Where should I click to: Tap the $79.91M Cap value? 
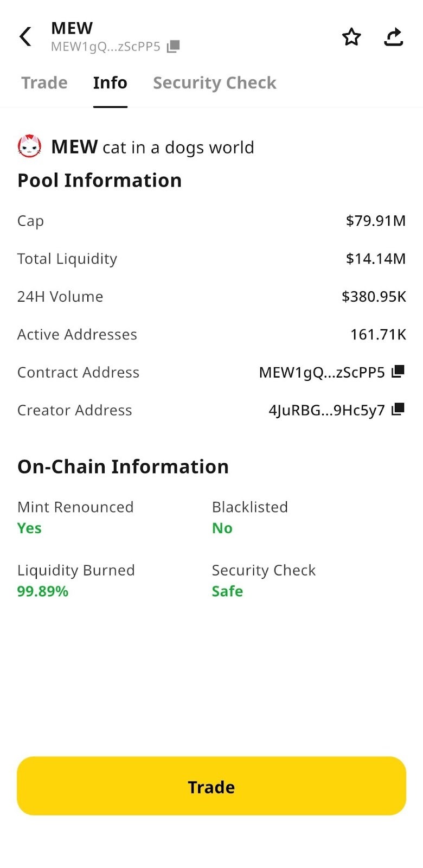tap(375, 221)
